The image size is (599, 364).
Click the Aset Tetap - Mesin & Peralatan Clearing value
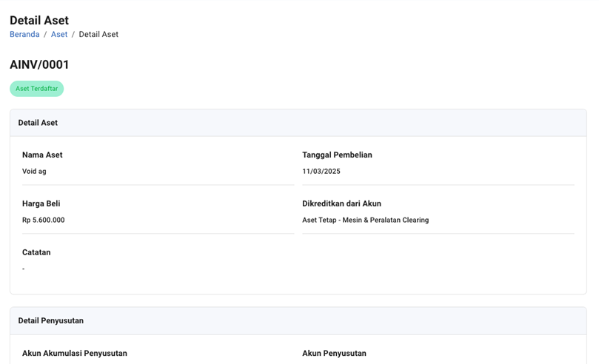[365, 220]
